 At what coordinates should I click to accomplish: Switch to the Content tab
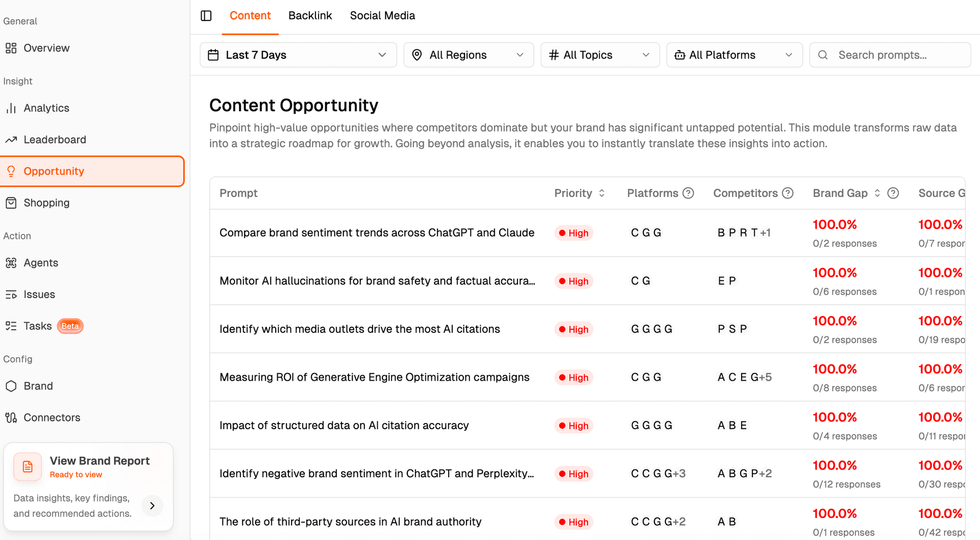(x=250, y=16)
